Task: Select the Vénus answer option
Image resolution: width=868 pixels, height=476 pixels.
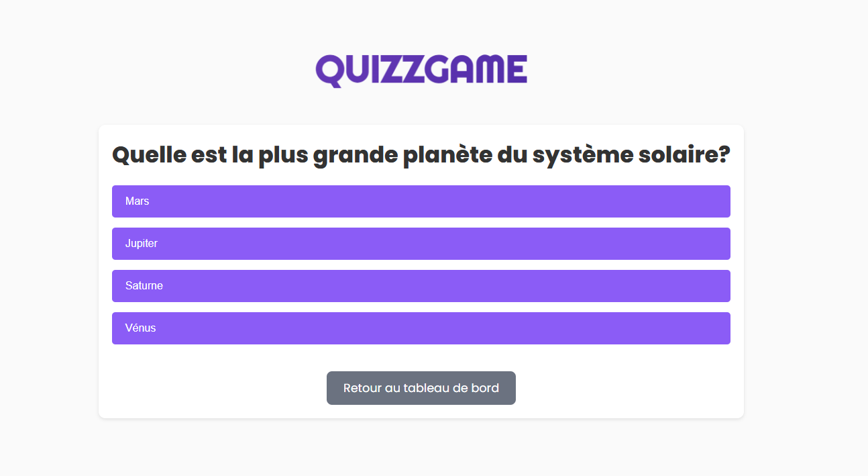Action: point(421,328)
